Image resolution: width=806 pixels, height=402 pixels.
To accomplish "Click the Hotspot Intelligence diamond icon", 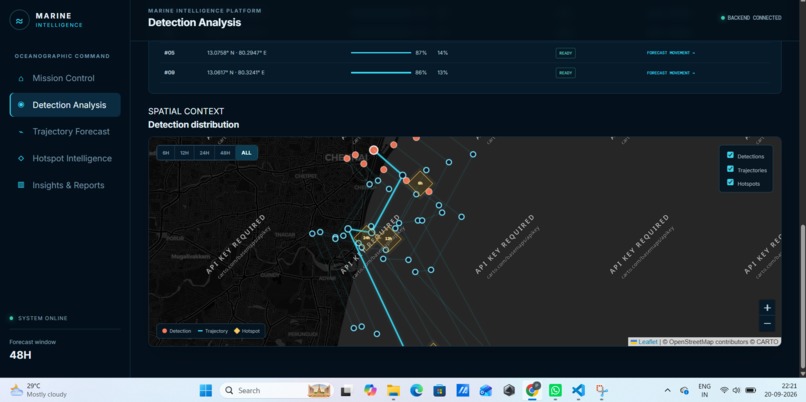I will point(21,158).
